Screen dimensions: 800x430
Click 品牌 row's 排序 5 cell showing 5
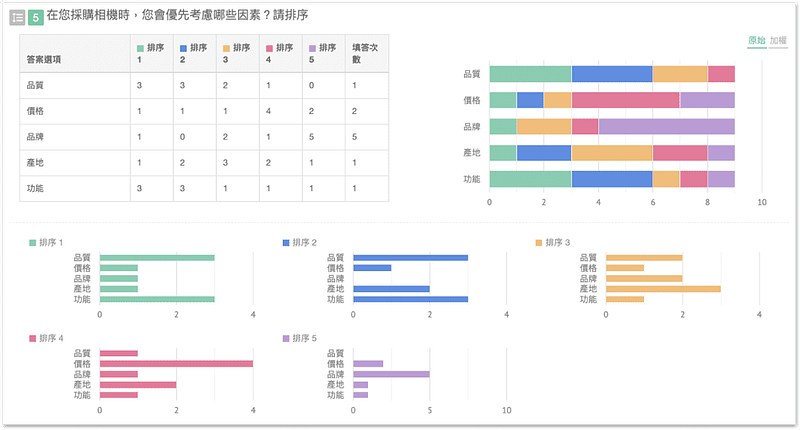pos(323,137)
